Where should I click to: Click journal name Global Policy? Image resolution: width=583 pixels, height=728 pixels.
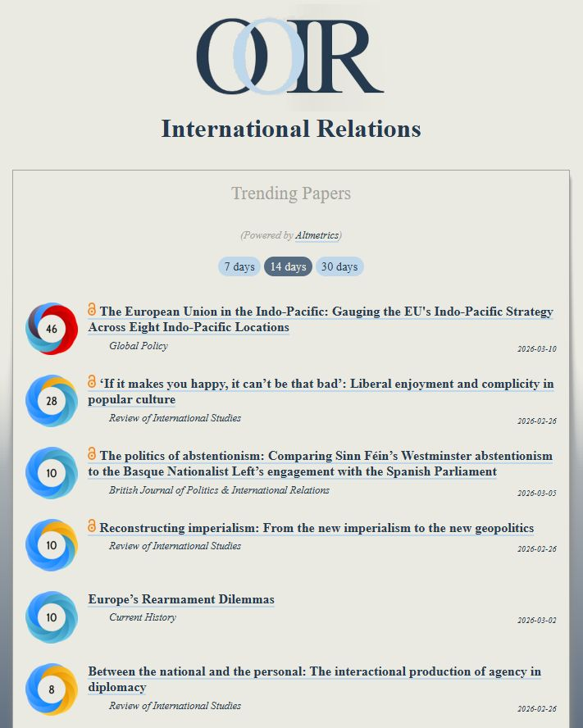click(139, 345)
